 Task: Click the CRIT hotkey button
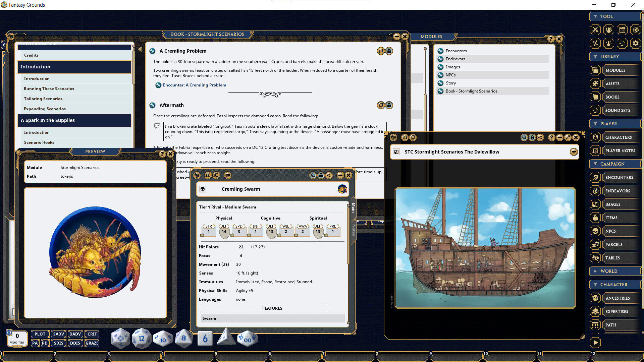[92, 334]
